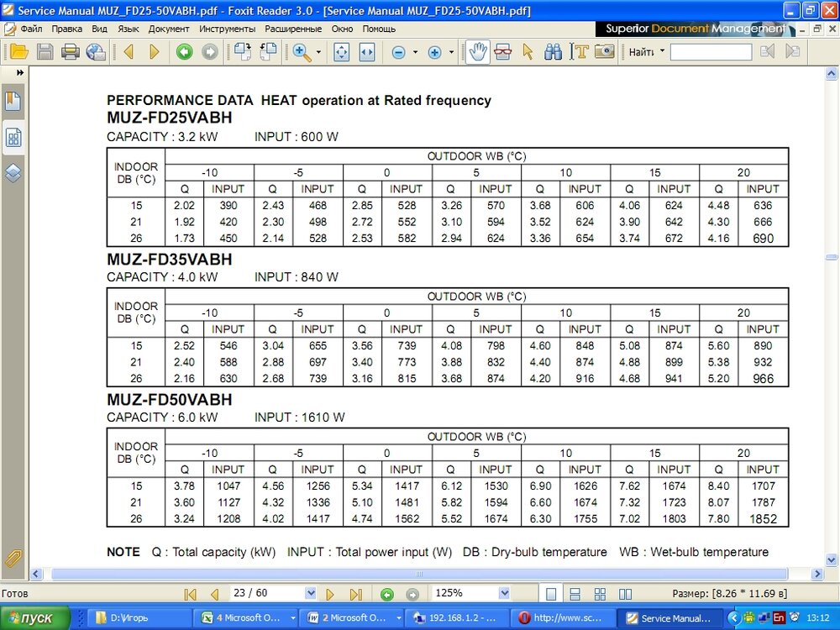Open the Окно menu
This screenshot has height=630, width=840.
pos(342,29)
